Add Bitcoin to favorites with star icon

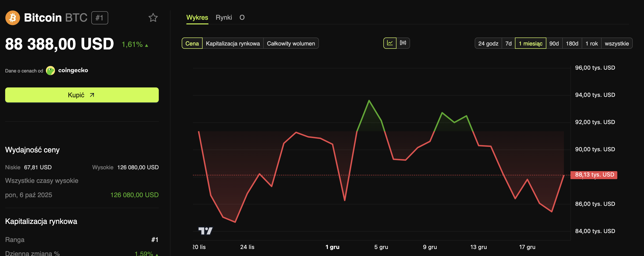[x=153, y=18]
